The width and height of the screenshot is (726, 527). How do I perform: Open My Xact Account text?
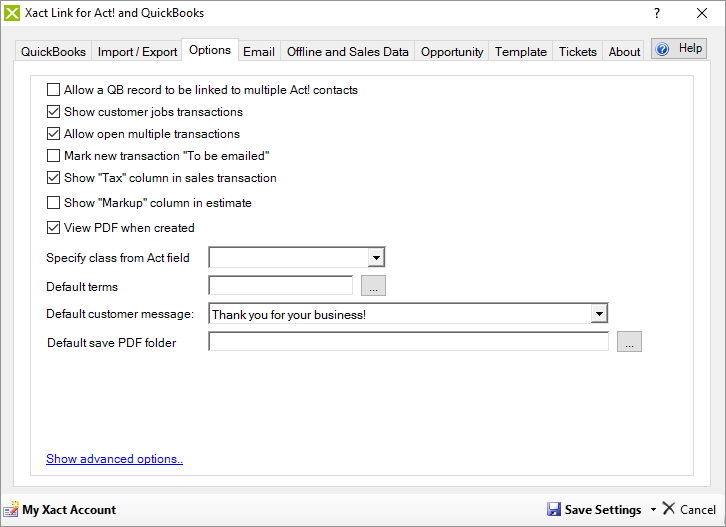click(x=69, y=510)
